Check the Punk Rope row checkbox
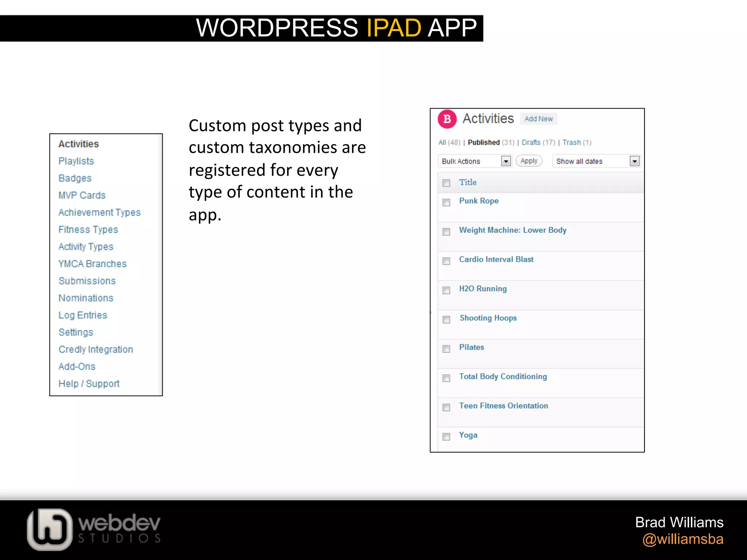 [x=446, y=202]
